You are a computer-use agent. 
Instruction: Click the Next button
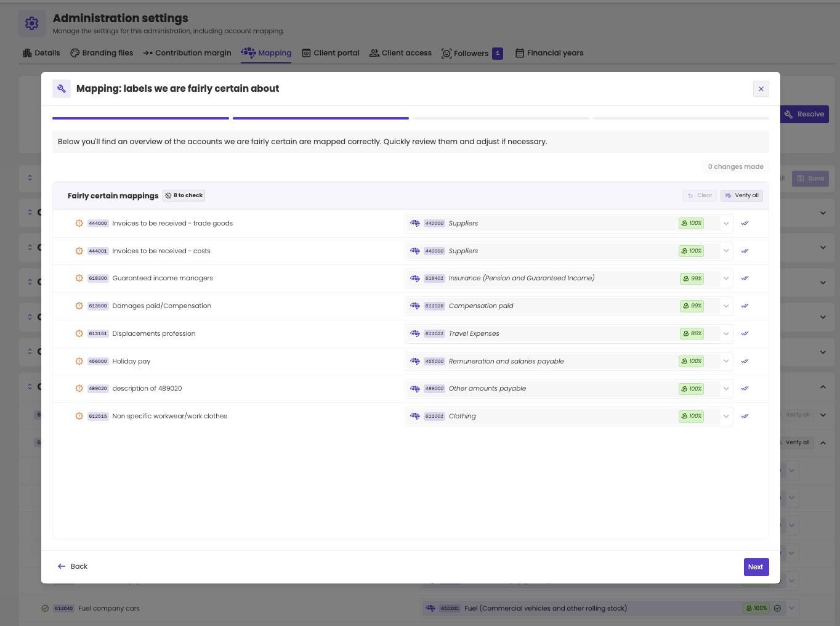pyautogui.click(x=756, y=567)
